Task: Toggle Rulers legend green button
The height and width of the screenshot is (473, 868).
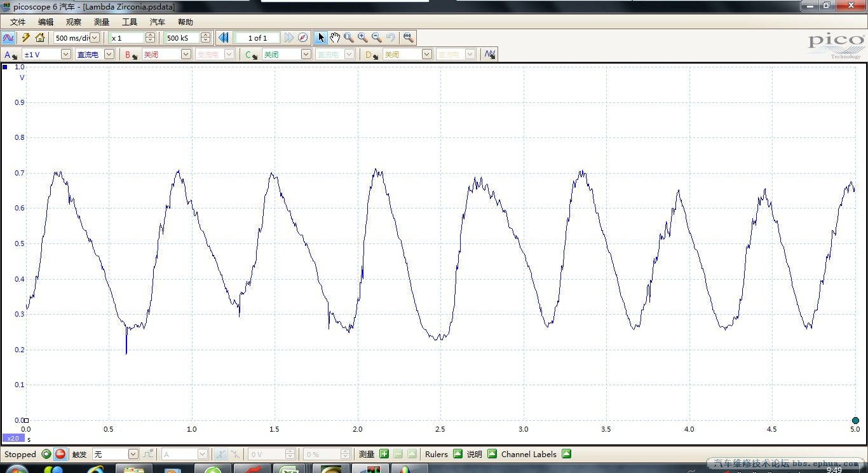Action: point(458,454)
